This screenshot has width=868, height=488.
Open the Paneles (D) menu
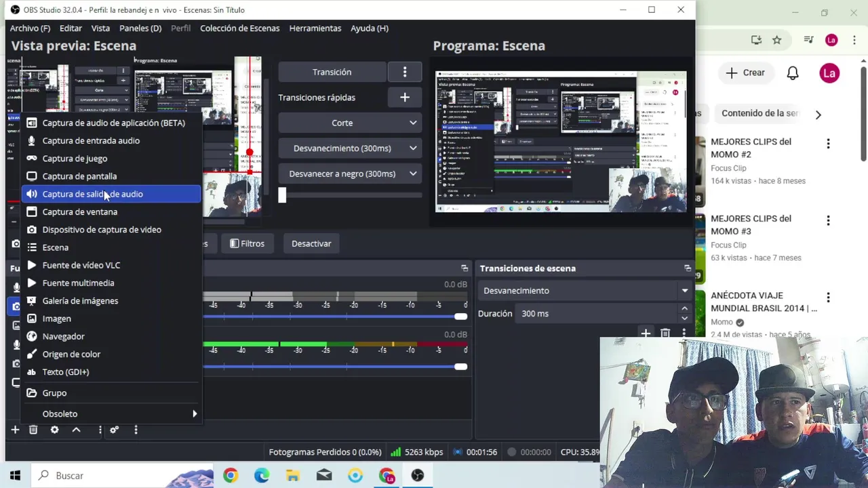point(140,28)
